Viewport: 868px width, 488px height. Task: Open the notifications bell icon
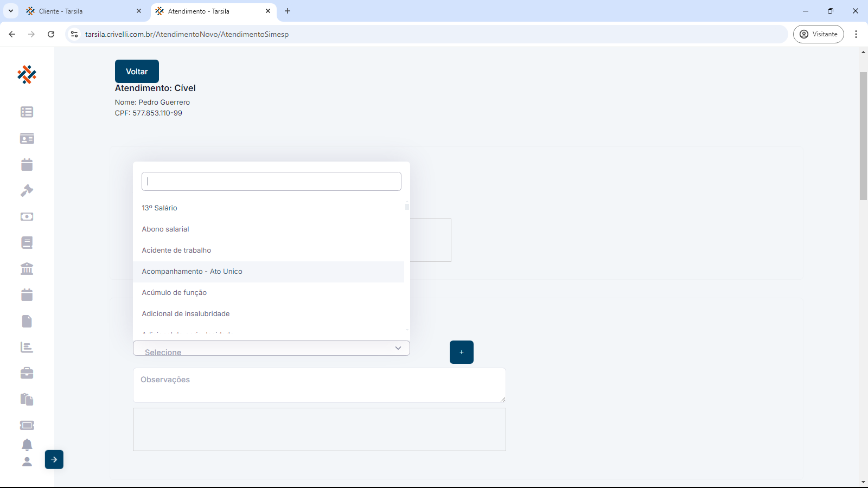coord(27,445)
